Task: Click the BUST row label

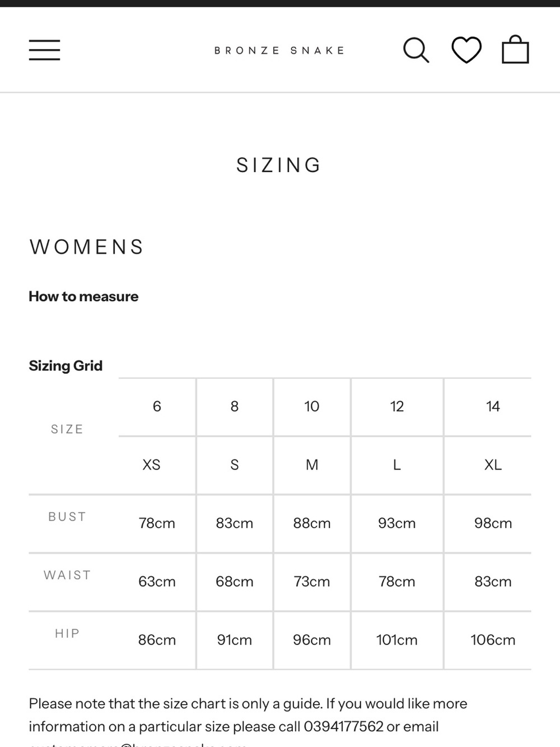Action: click(67, 517)
